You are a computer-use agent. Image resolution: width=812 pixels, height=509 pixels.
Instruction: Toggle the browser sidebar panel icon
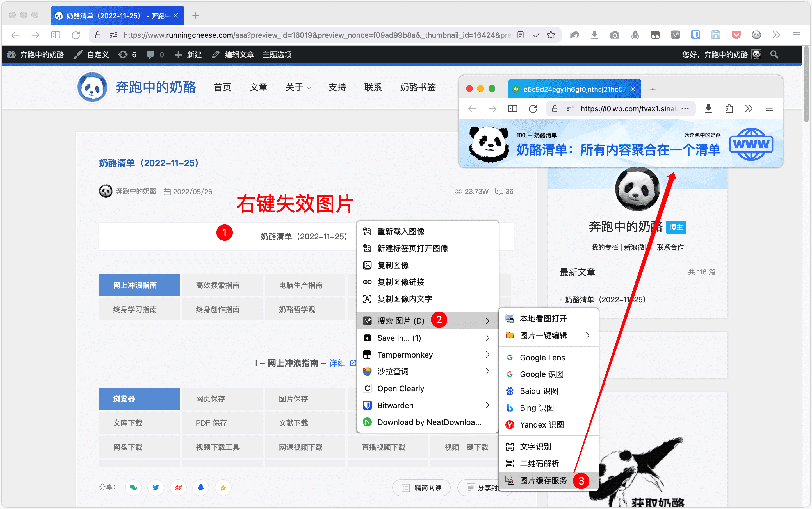[56, 35]
